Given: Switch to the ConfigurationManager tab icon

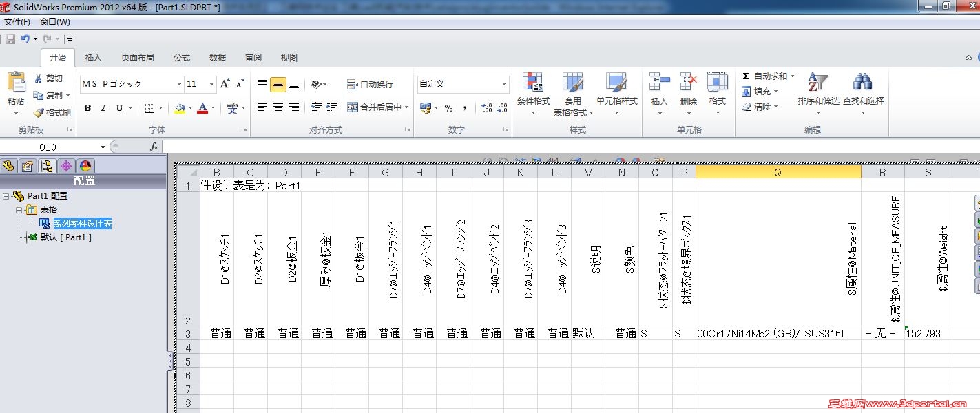Looking at the screenshot, I should (x=47, y=166).
